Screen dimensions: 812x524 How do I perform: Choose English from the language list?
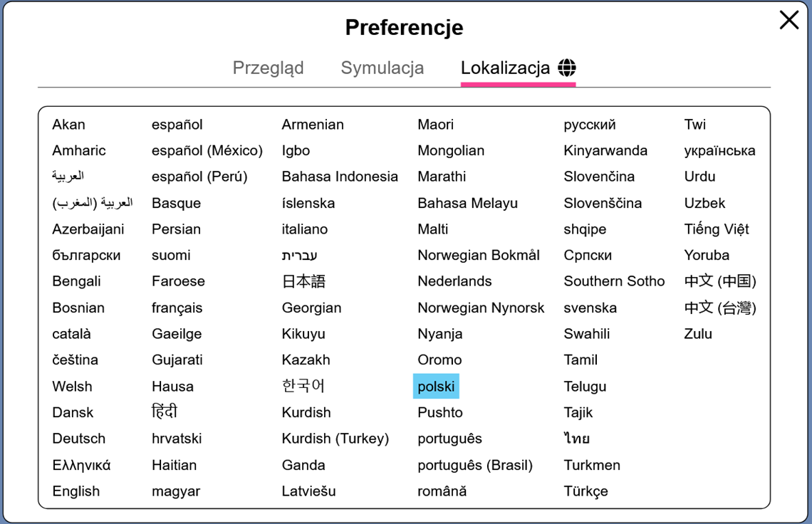[x=76, y=491]
